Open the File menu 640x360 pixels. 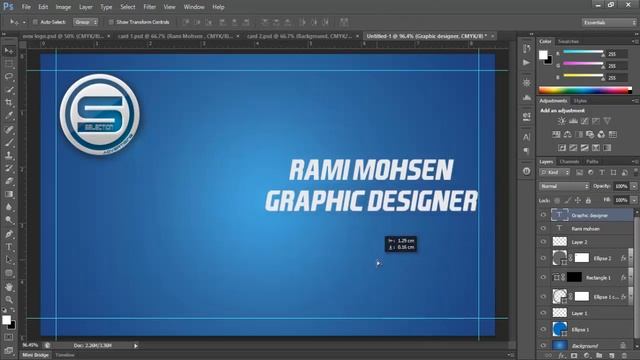(26, 7)
